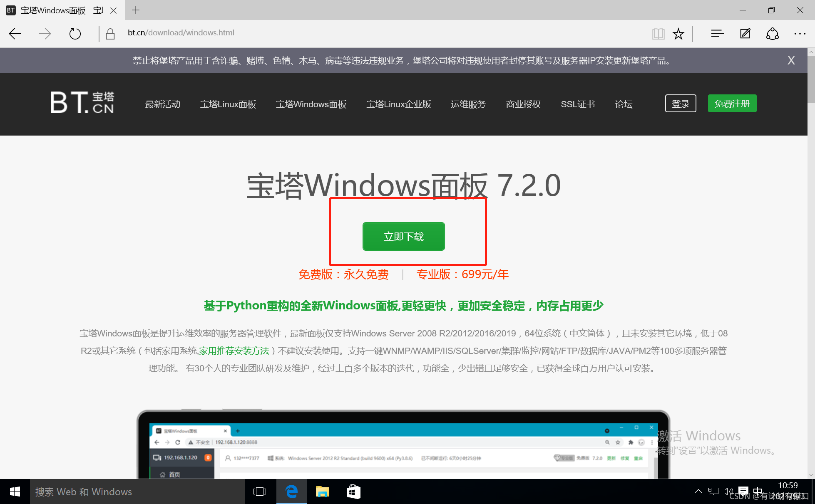The height and width of the screenshot is (504, 815).
Task: Click the BT.CN logo
Action: [82, 102]
